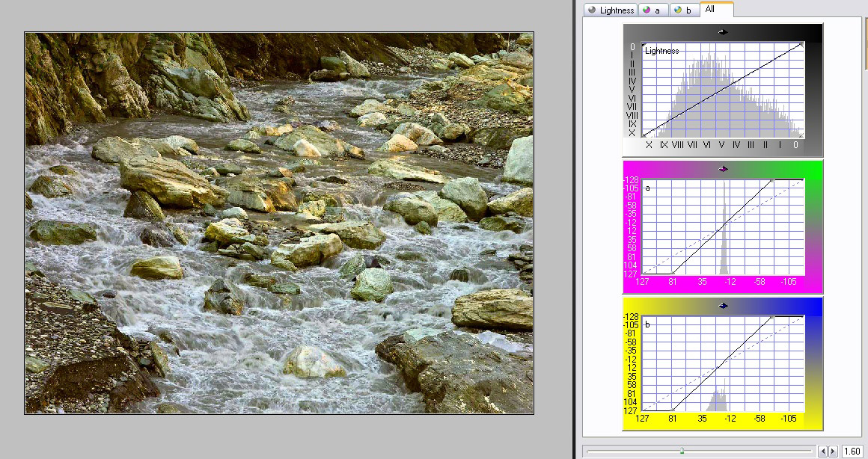Screen dimensions: 868x459
Task: Open the 'a' channel tab
Action: pyautogui.click(x=652, y=10)
